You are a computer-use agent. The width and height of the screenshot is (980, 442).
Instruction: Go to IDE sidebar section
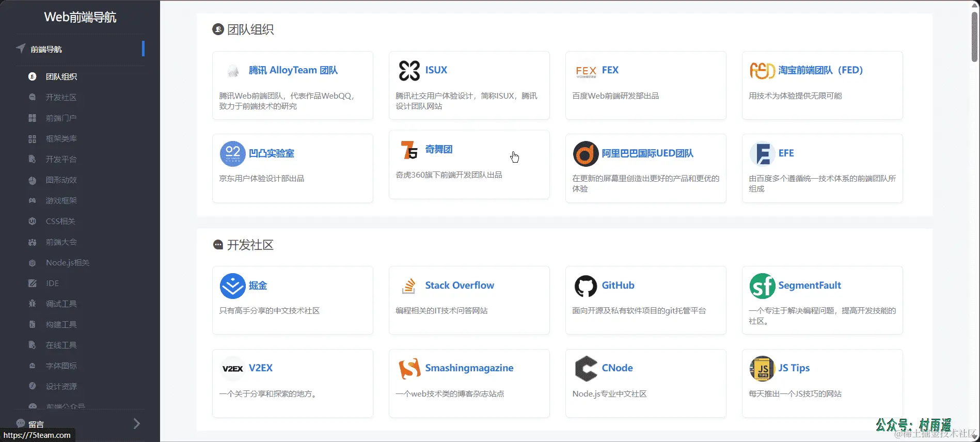[52, 283]
